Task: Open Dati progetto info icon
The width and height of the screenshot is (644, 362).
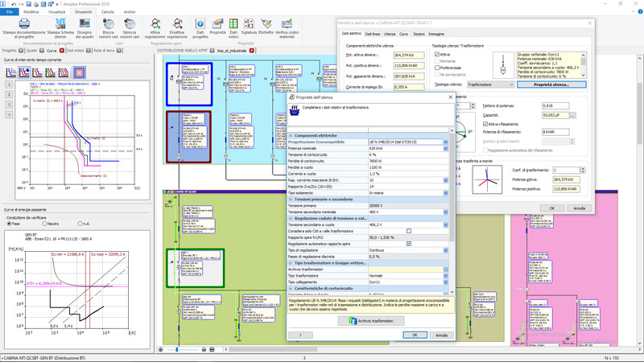Action: pos(200,24)
